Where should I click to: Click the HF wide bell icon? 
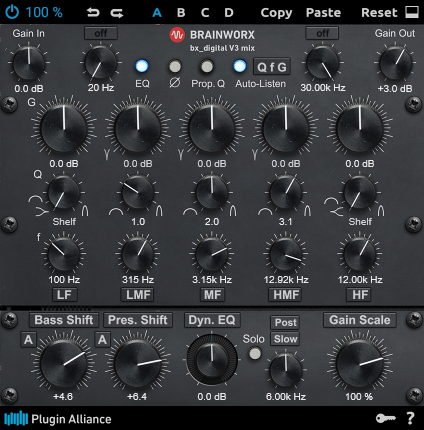331,201
